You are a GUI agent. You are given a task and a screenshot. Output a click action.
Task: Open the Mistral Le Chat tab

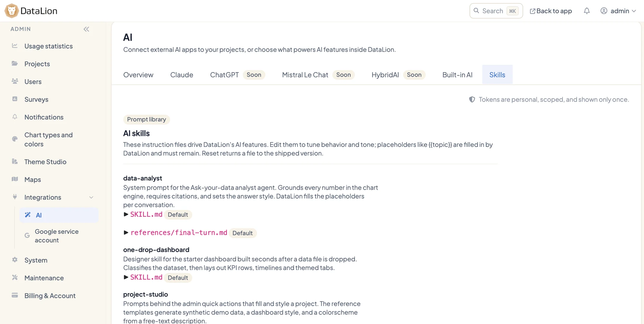point(318,75)
